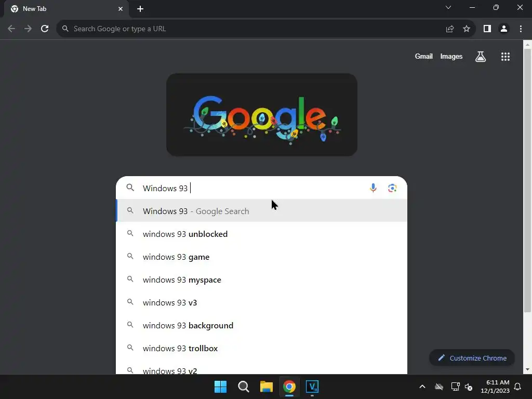The image size is (532, 399).
Task: Click the page vertical scrollbar thumb
Action: 527,180
